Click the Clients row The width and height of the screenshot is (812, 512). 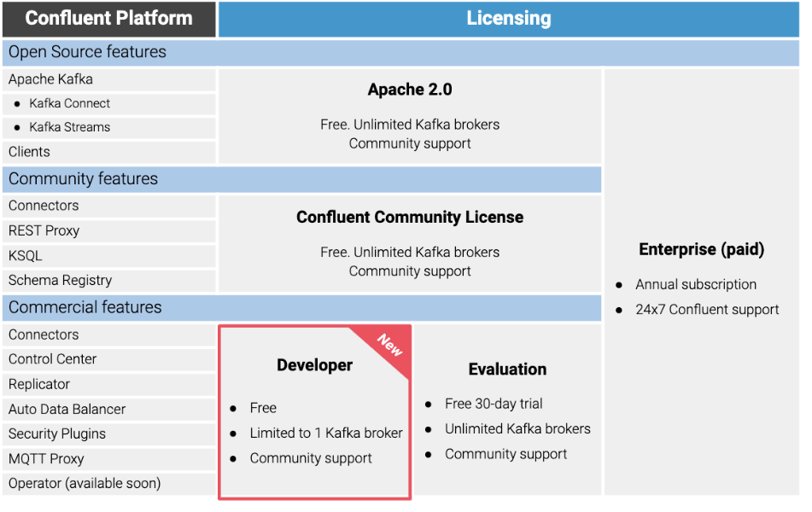pos(109,152)
